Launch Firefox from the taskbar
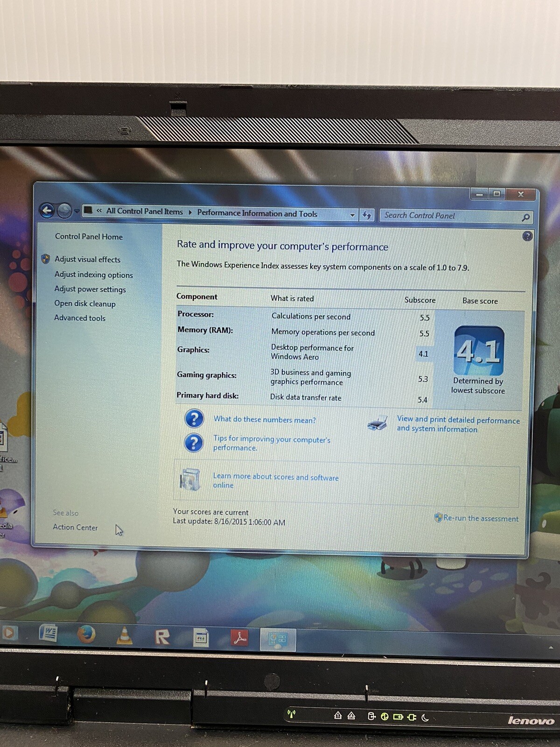Image resolution: width=560 pixels, height=747 pixels. point(86,634)
